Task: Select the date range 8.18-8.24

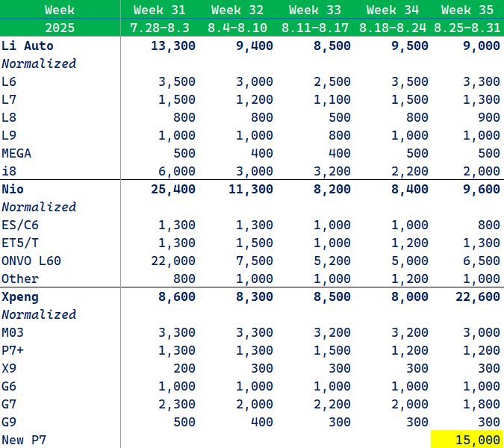Action: click(x=393, y=28)
